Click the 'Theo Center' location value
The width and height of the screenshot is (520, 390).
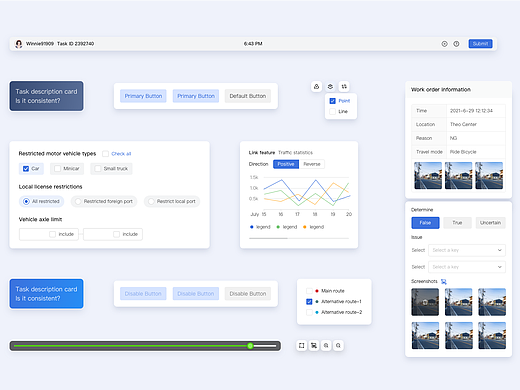(x=463, y=124)
